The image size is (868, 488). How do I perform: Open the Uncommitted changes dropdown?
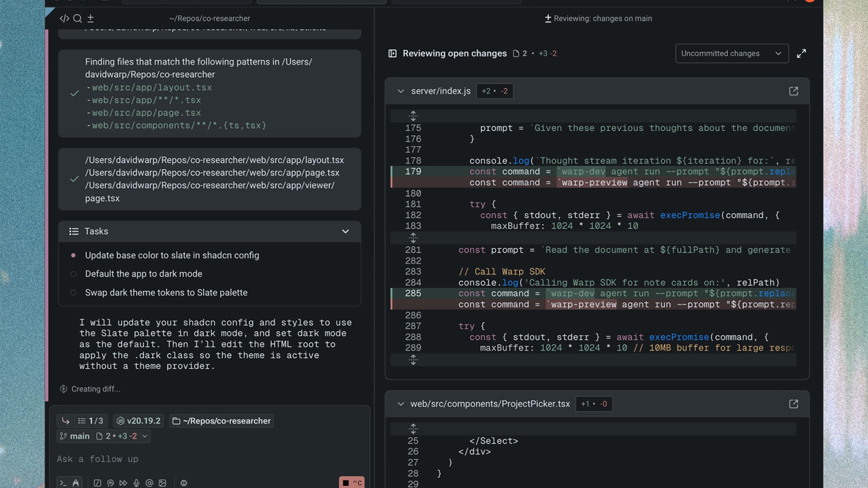732,54
